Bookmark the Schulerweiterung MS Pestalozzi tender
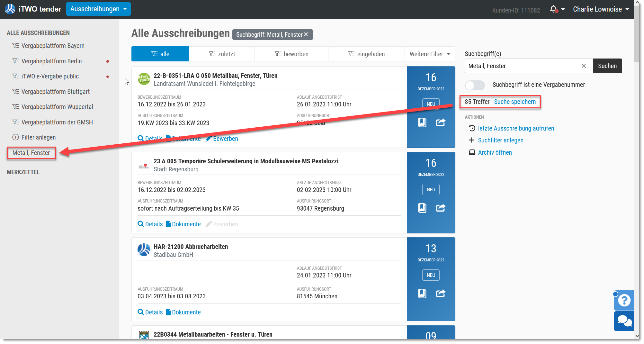 [x=422, y=208]
